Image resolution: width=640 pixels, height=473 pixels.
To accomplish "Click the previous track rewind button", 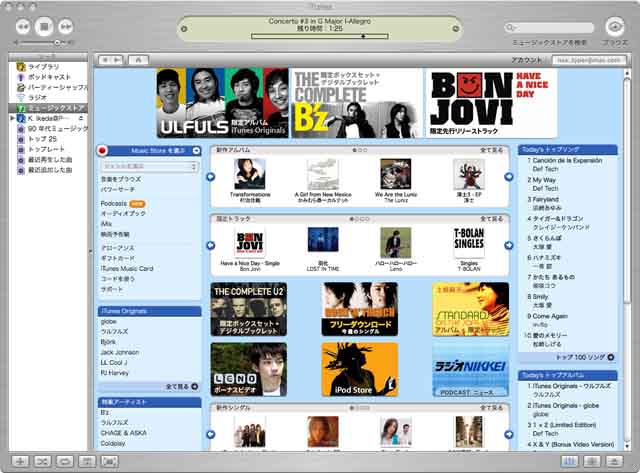I will [x=23, y=27].
